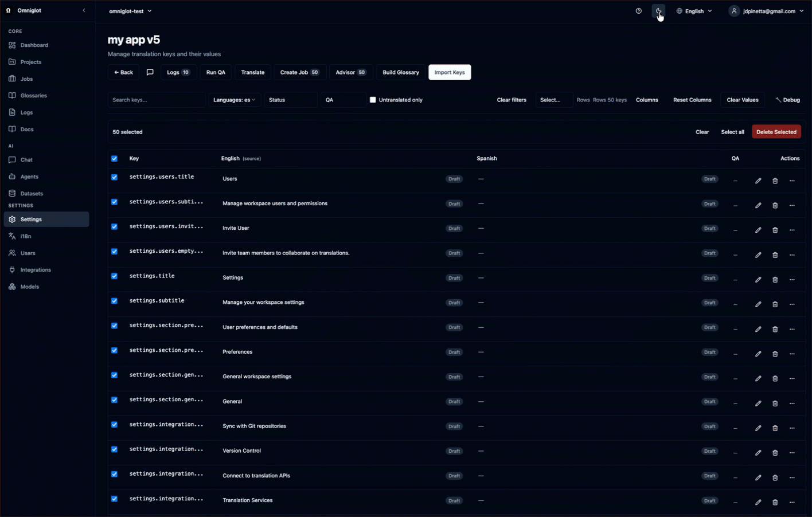Click the Clear filters button
The width and height of the screenshot is (812, 517).
point(512,100)
